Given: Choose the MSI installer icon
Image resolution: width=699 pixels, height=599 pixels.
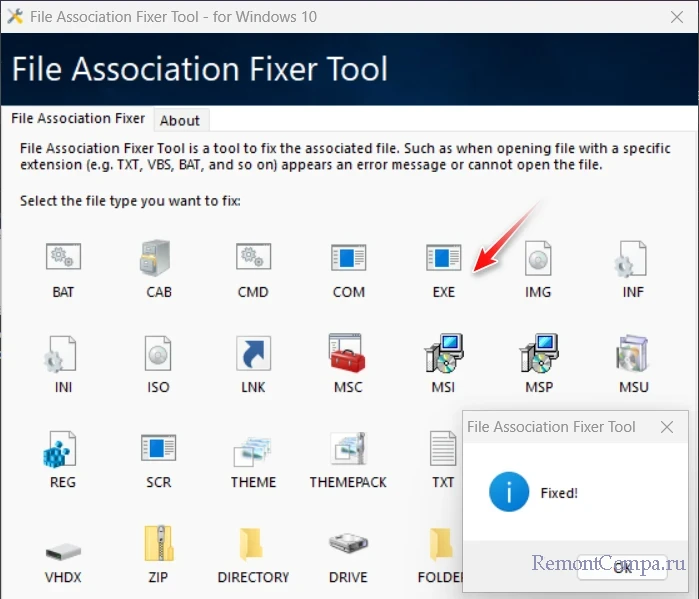Looking at the screenshot, I should point(444,353).
